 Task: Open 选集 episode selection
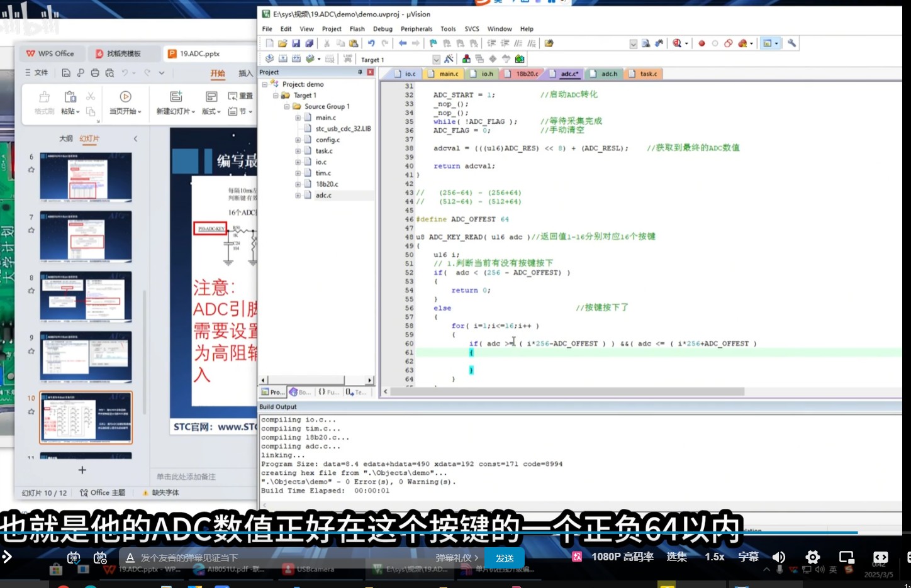[x=677, y=557]
